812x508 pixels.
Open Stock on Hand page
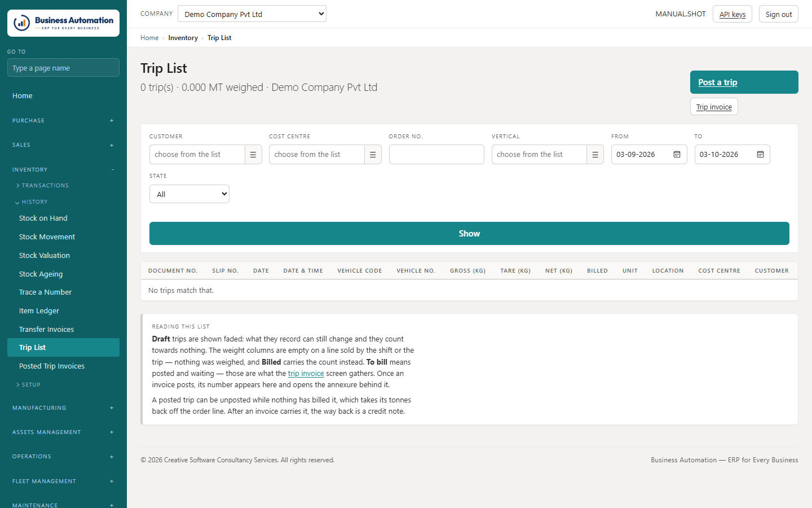[63, 218]
